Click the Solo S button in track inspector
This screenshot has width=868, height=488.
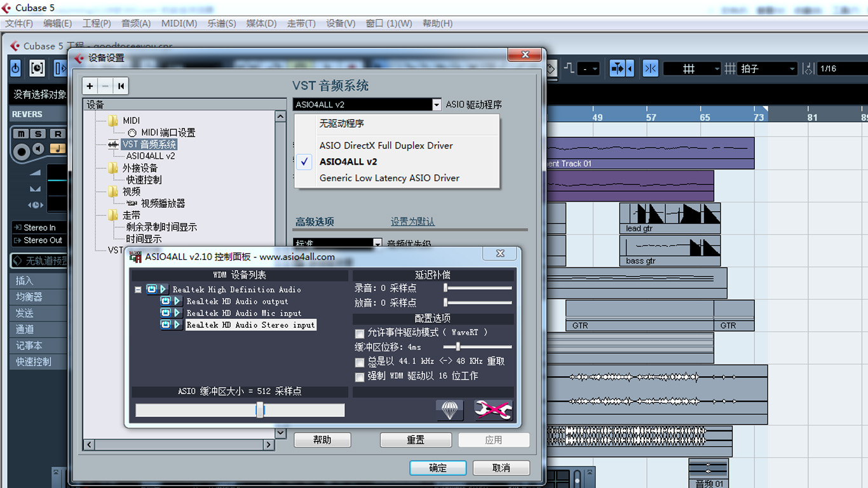[39, 133]
